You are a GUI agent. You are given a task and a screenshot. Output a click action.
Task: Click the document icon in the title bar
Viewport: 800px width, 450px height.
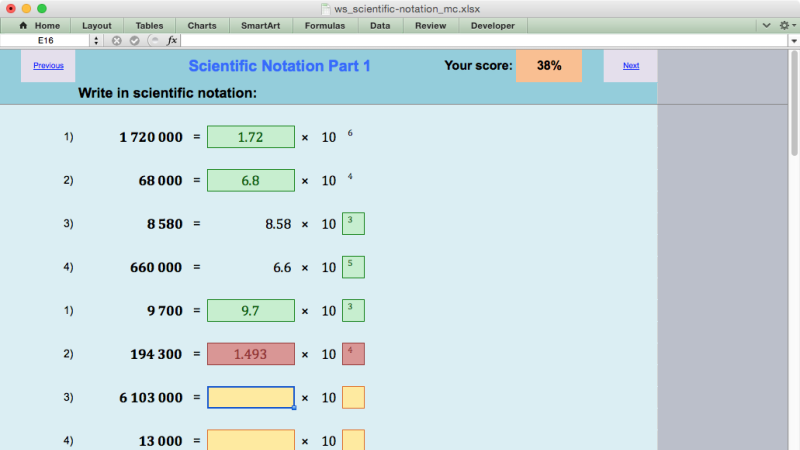(325, 9)
